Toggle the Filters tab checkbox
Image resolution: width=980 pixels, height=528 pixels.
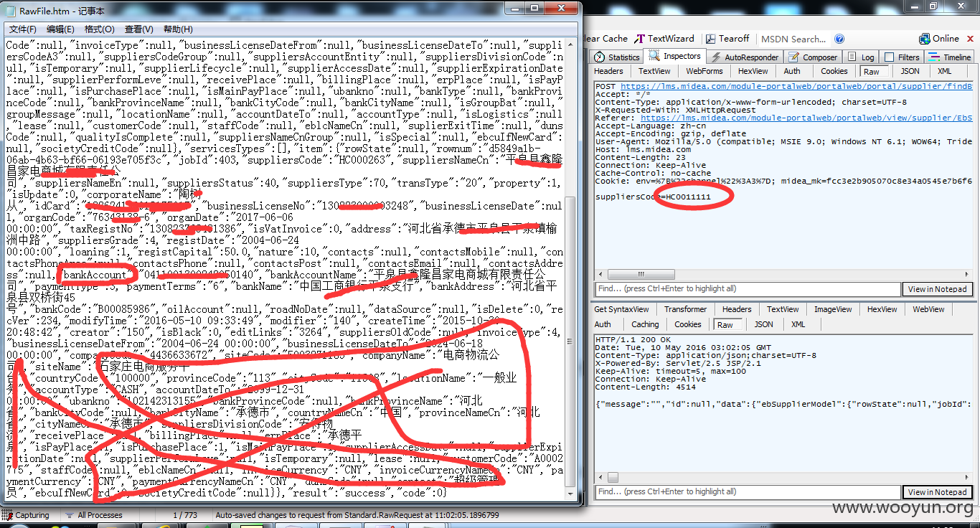[x=890, y=57]
